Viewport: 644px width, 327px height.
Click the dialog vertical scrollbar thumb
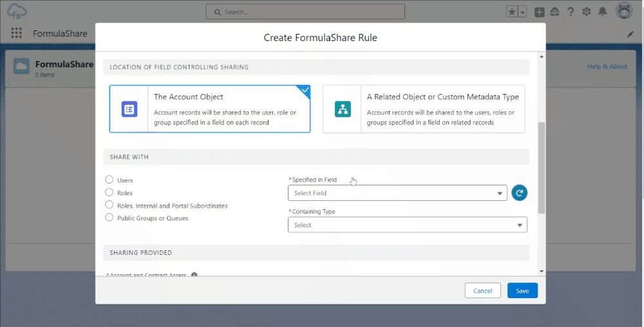(542, 167)
